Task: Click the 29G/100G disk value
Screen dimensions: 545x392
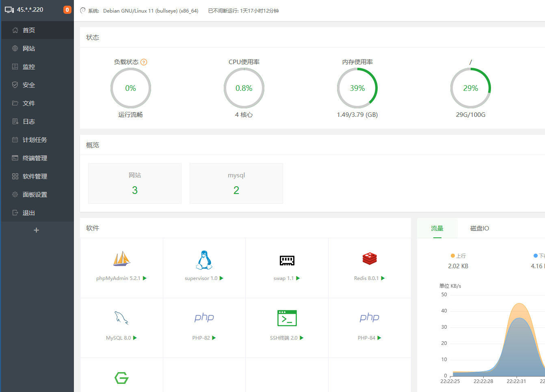Action: pos(471,115)
